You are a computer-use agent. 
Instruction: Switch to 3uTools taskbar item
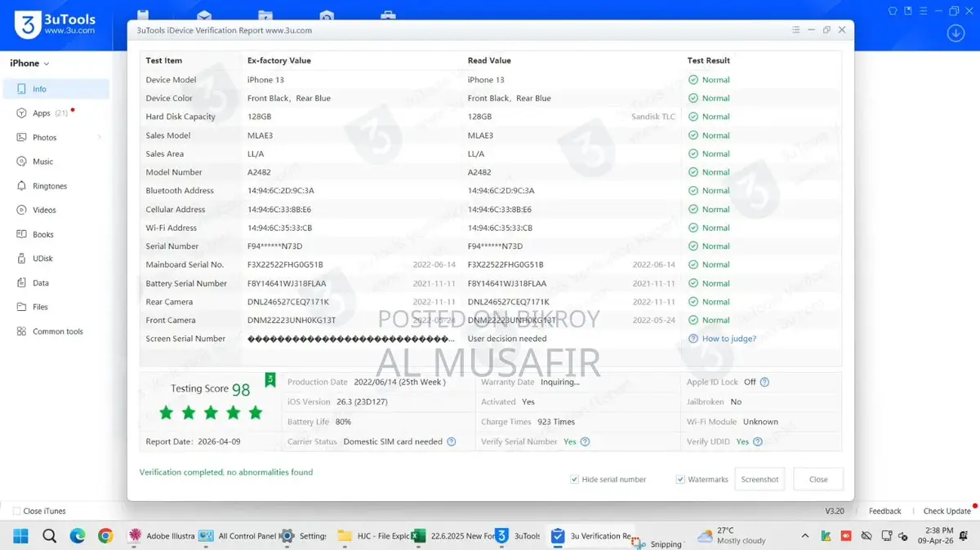pyautogui.click(x=519, y=536)
